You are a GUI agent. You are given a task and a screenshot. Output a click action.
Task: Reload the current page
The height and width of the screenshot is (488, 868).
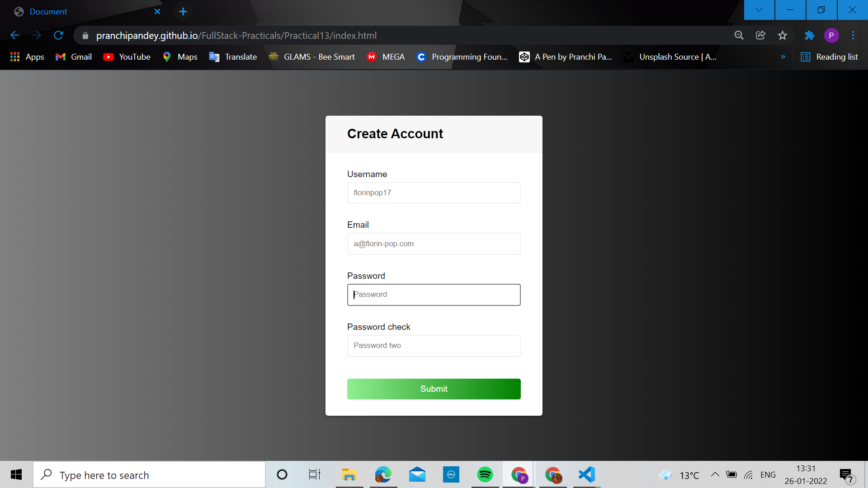pyautogui.click(x=58, y=35)
